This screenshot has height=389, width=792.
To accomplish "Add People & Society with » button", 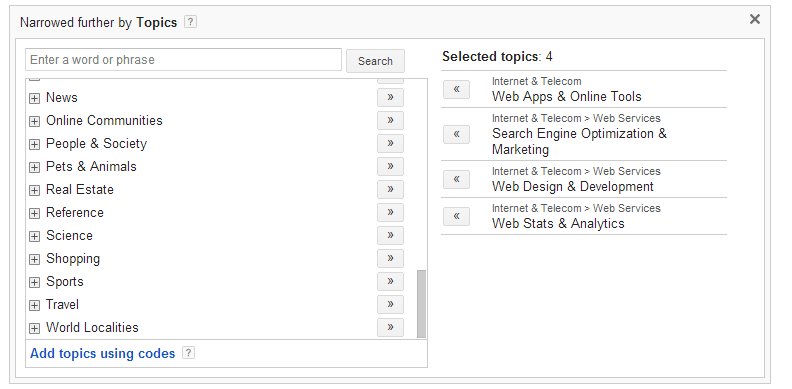I will (x=390, y=143).
